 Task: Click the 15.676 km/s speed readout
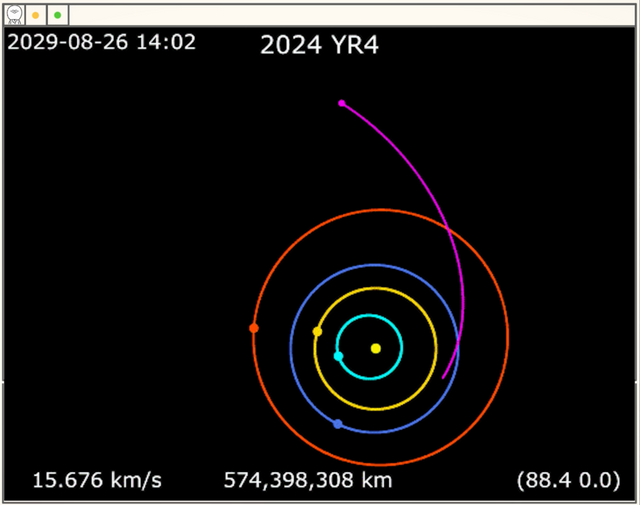pos(97,480)
